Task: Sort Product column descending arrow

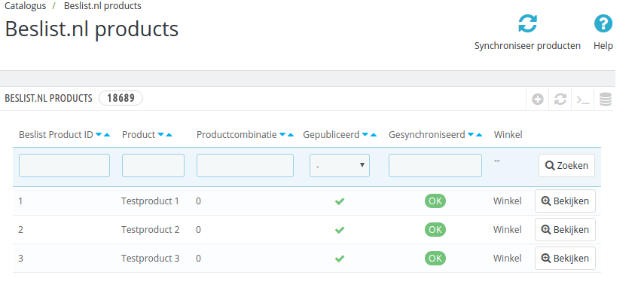Action: 160,135
